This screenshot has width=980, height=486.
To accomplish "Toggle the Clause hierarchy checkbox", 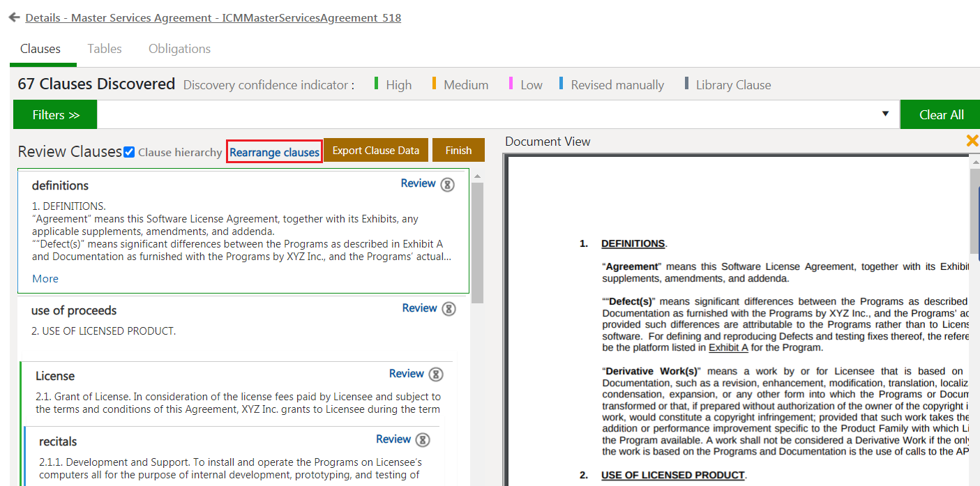I will [x=129, y=152].
